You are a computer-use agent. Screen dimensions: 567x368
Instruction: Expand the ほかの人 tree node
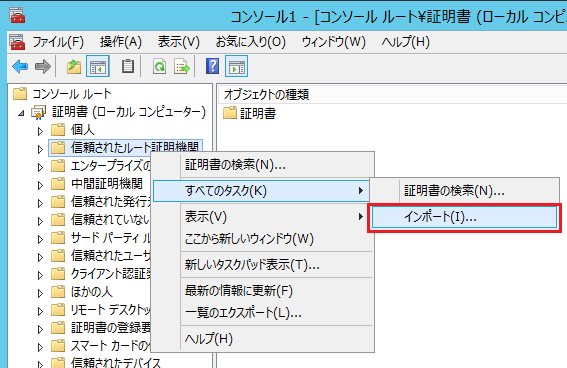click(40, 294)
